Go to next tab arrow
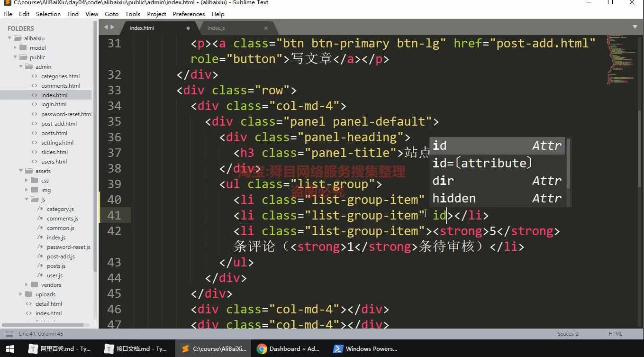 (112, 27)
